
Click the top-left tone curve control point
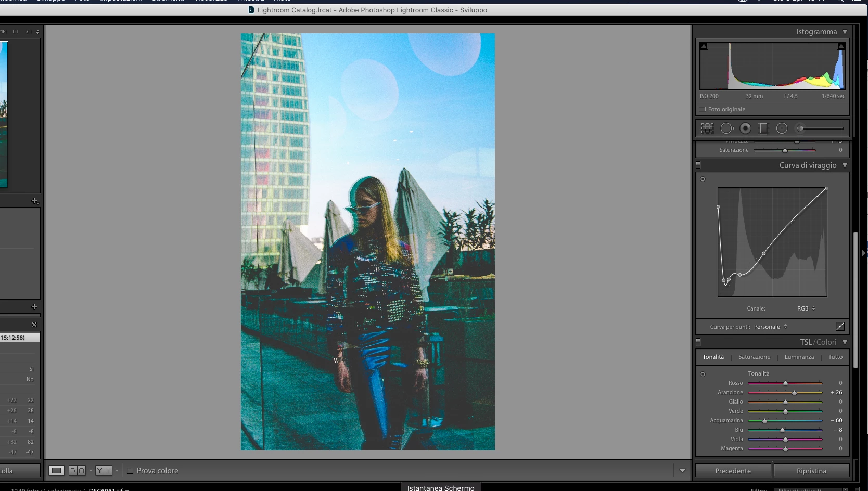pos(719,207)
